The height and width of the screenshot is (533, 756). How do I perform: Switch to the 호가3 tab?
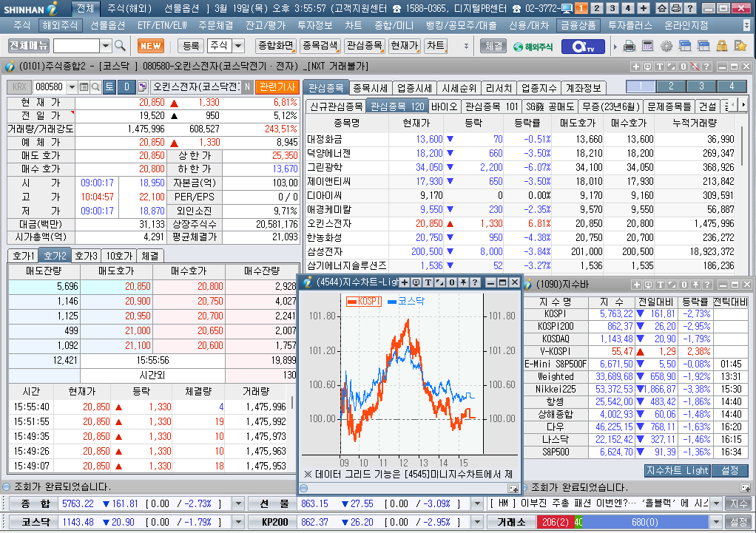[x=87, y=256]
